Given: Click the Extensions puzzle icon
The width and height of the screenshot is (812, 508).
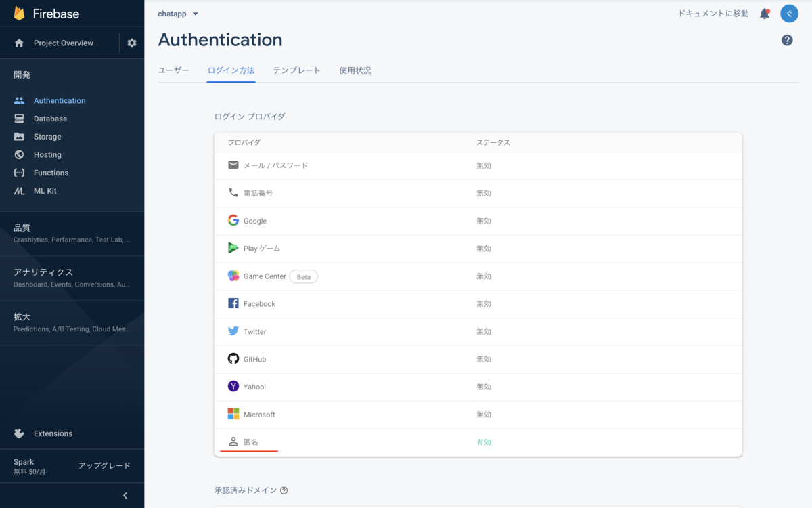Looking at the screenshot, I should point(19,433).
